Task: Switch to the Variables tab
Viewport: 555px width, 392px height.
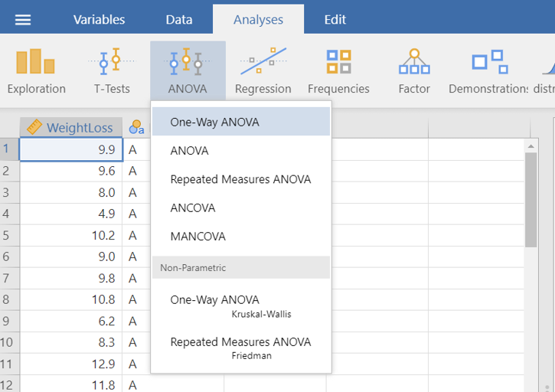Action: (x=99, y=20)
